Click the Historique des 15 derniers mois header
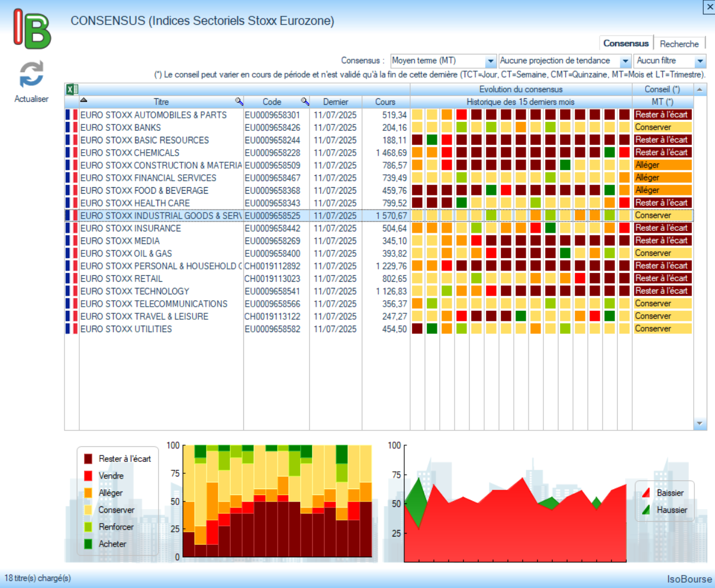The width and height of the screenshot is (715, 588). click(x=521, y=102)
